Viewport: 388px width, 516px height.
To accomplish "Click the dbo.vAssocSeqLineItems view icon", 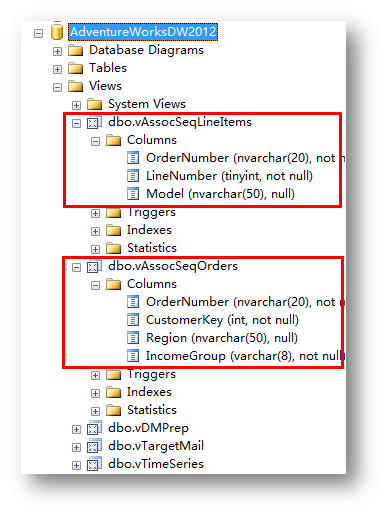I will 94,123.
